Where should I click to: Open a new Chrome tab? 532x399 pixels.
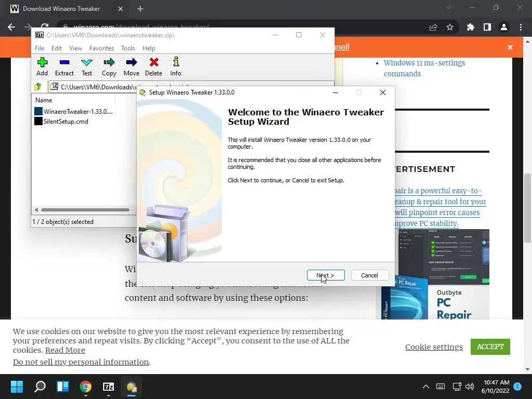140,9
